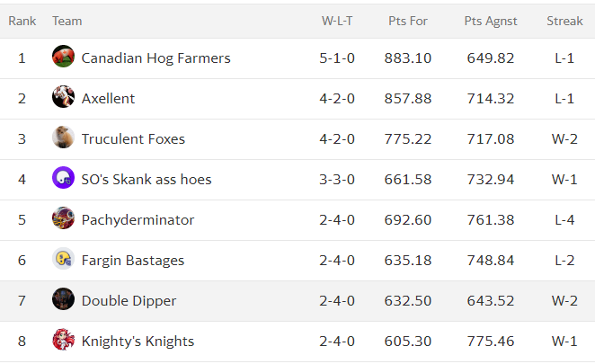Screen dimensions: 595x364
Task: Open the Axellent team link
Action: pyautogui.click(x=108, y=99)
